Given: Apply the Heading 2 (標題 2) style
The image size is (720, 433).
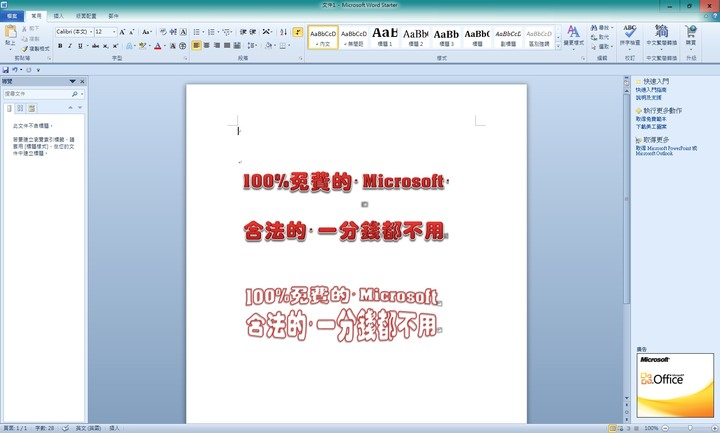Looking at the screenshot, I should pyautogui.click(x=415, y=37).
